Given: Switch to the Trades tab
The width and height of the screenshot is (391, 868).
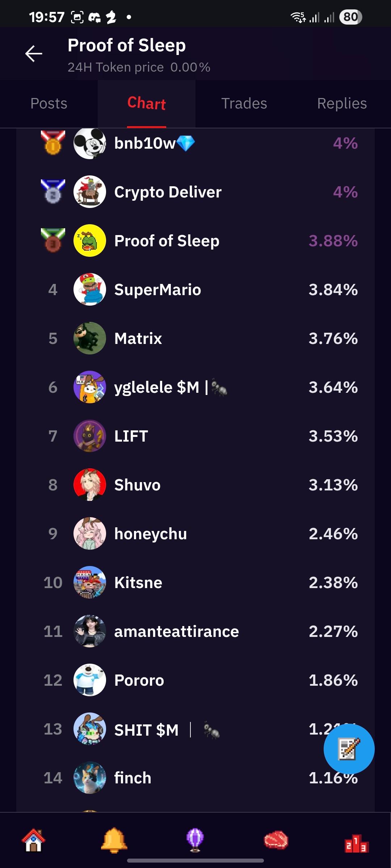Looking at the screenshot, I should tap(244, 104).
